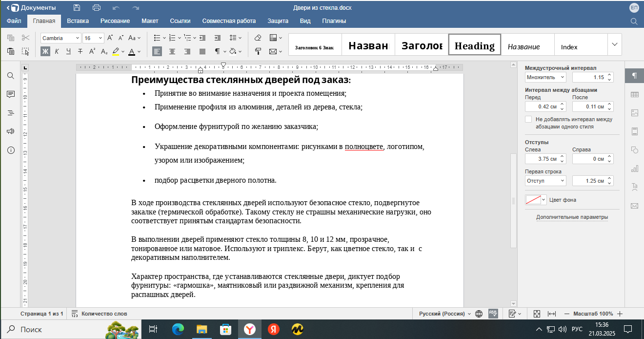Clear formatting with the eraser icon
Viewport: 644px width, 339px height.
pos(258,38)
